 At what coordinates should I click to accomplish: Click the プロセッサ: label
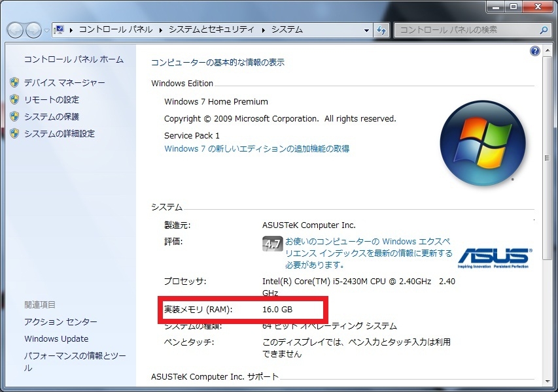point(185,282)
